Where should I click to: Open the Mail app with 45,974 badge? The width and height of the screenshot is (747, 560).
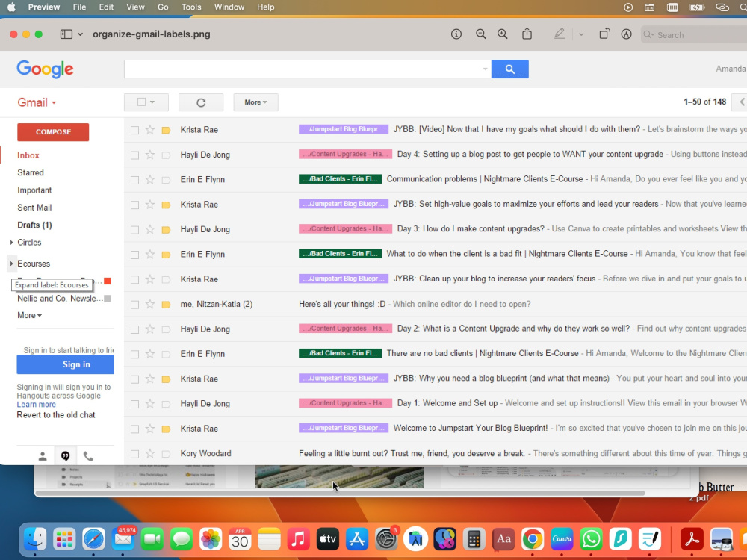click(123, 540)
